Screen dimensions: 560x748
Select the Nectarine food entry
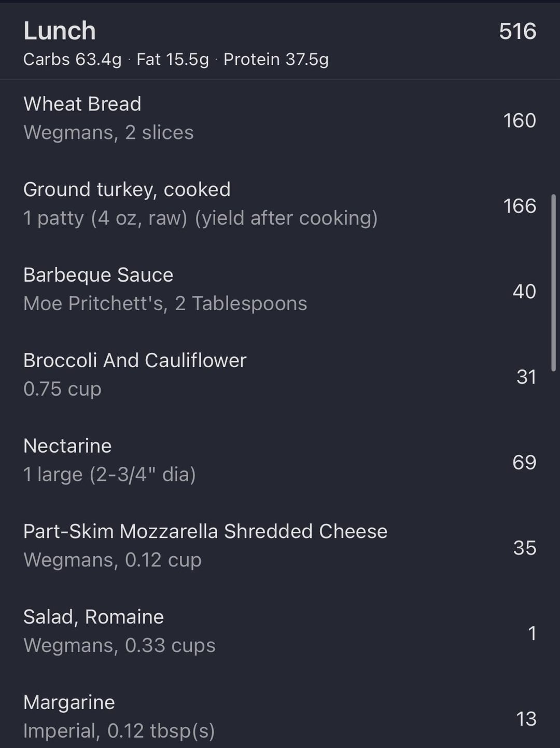[67, 446]
